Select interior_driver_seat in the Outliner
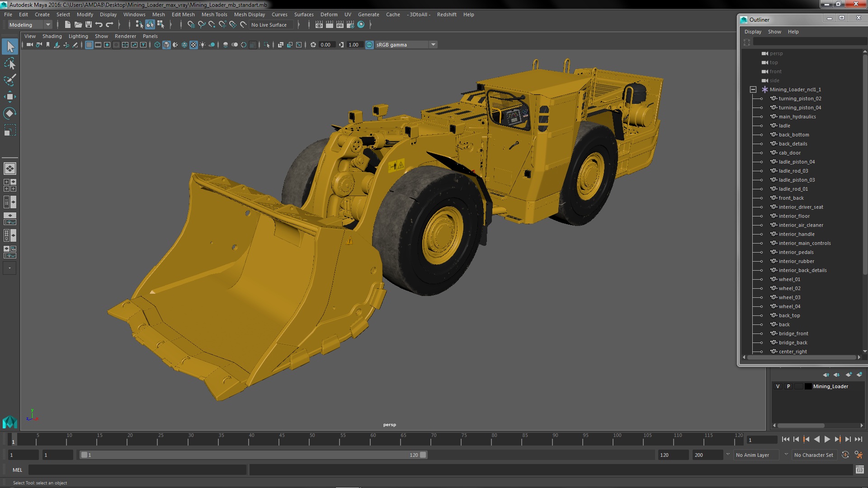Screen dimensions: 868x488 pos(801,207)
